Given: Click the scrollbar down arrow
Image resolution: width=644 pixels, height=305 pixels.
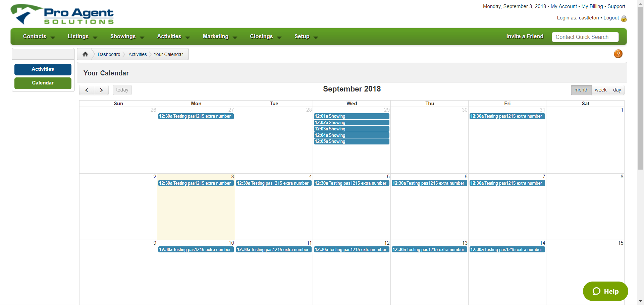Looking at the screenshot, I should (641, 301).
